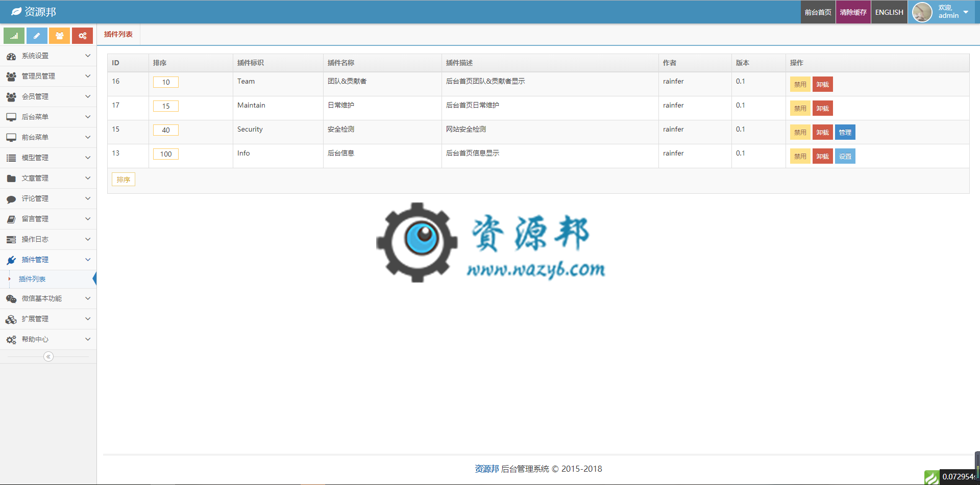
Task: Click the 后台菜单 monitor icon
Action: tap(11, 117)
